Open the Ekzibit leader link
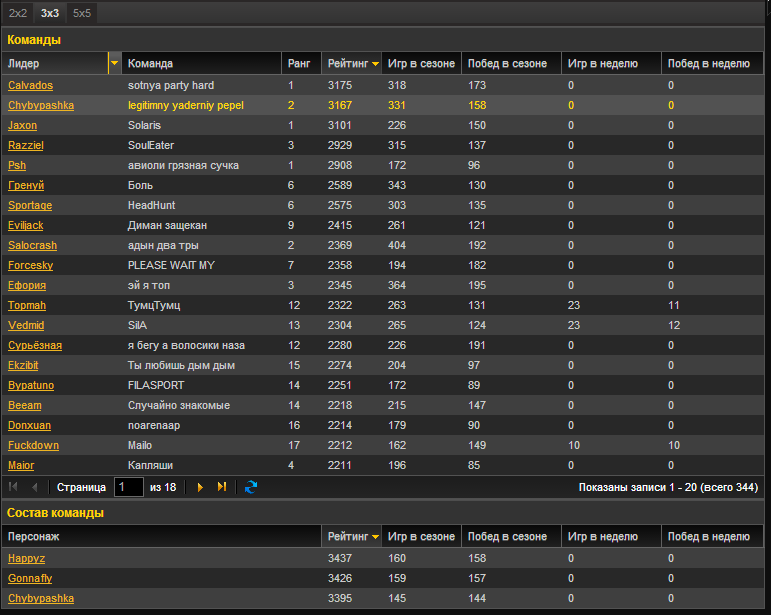Screen dimensions: 771x615 tap(23, 365)
